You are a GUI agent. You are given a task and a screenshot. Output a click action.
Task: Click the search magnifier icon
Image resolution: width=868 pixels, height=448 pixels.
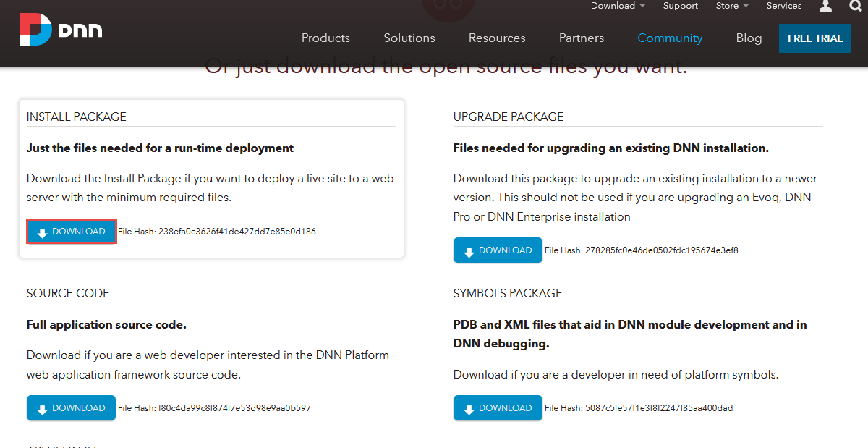854,7
